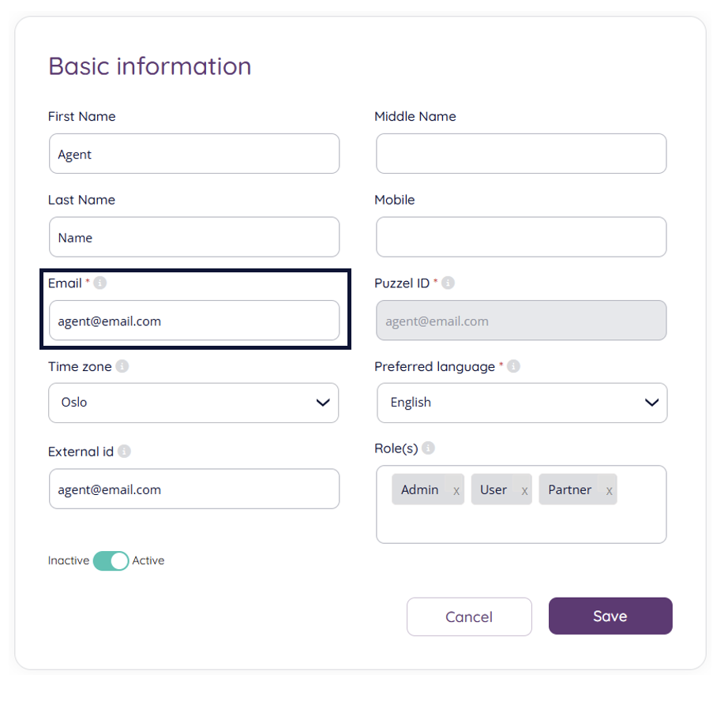The image size is (728, 701).
Task: Click the Mobile number field
Action: [x=521, y=238]
